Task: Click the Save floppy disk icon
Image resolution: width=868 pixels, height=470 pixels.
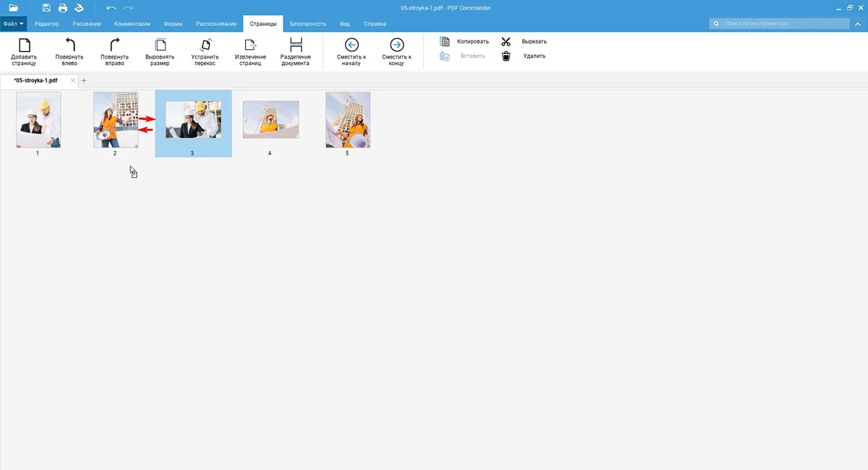Action: click(46, 8)
